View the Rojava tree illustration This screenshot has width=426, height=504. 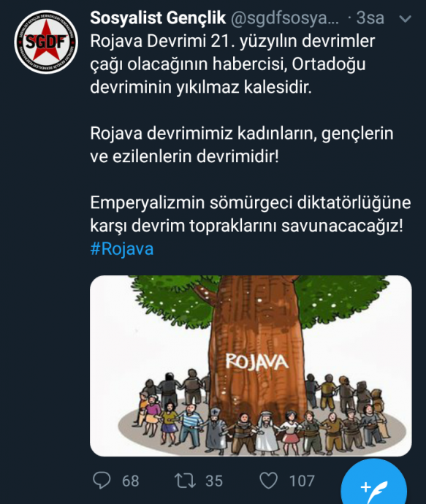pos(251,366)
